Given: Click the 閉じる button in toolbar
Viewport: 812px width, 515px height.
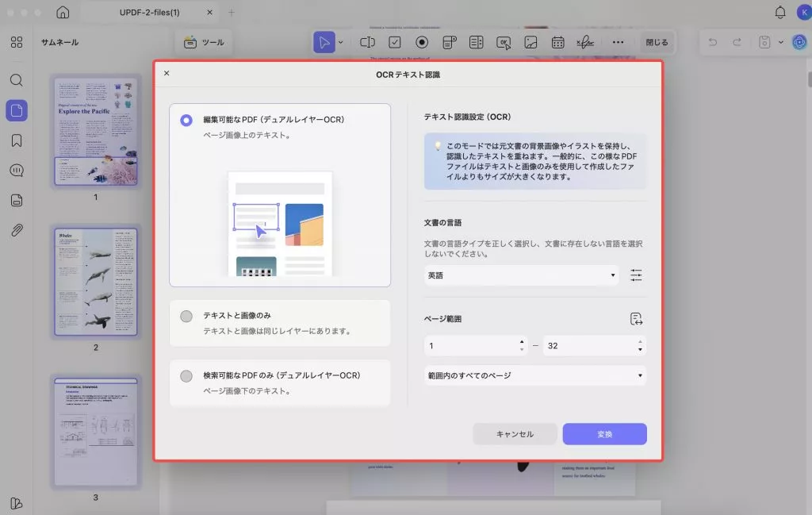Looking at the screenshot, I should 657,42.
